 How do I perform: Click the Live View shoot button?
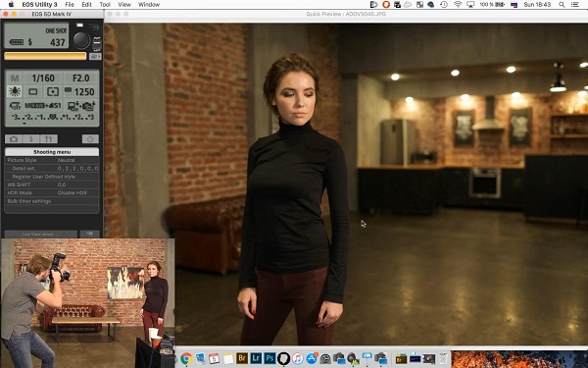pos(41,234)
